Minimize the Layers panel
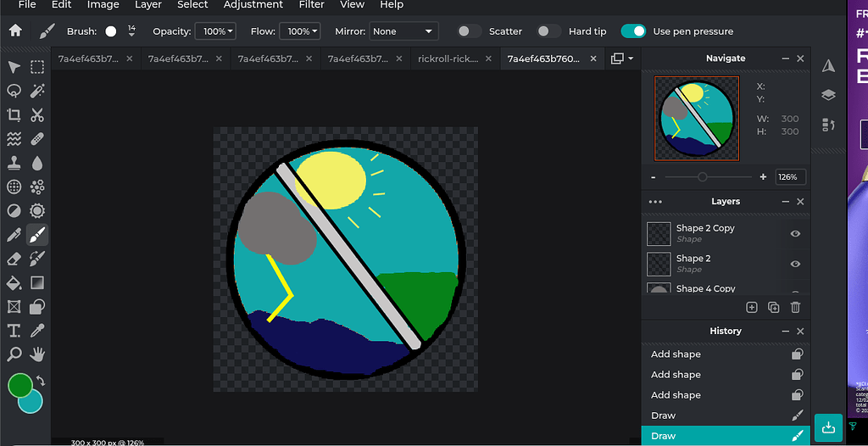 click(786, 202)
